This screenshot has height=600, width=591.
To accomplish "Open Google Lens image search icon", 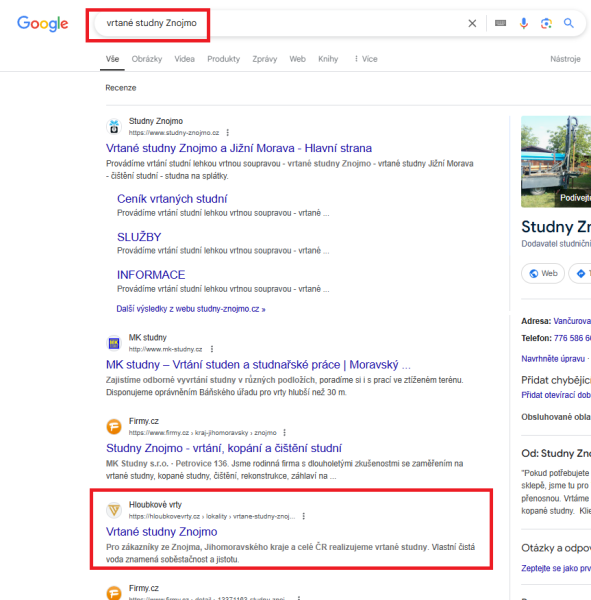I will (546, 23).
